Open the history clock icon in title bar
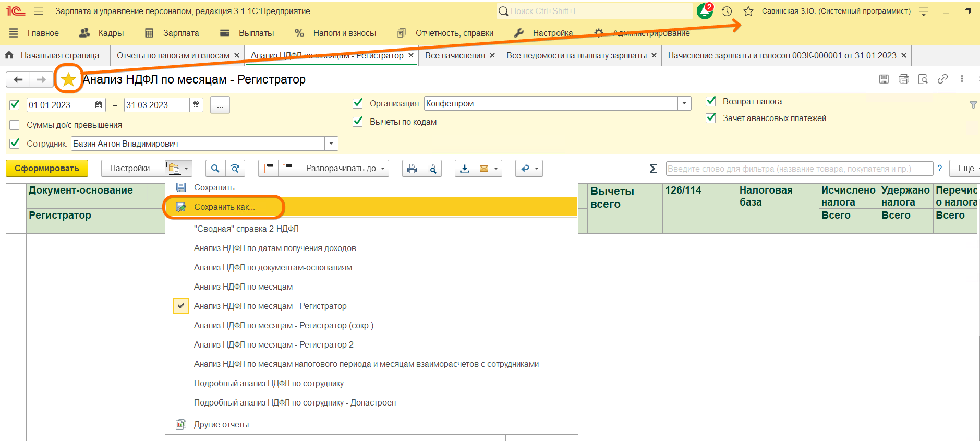980x441 pixels. 727,11
